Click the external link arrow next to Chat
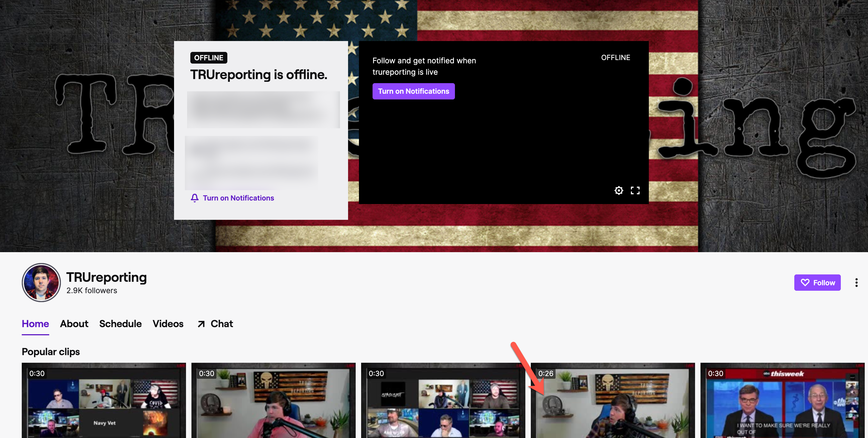 [201, 324]
